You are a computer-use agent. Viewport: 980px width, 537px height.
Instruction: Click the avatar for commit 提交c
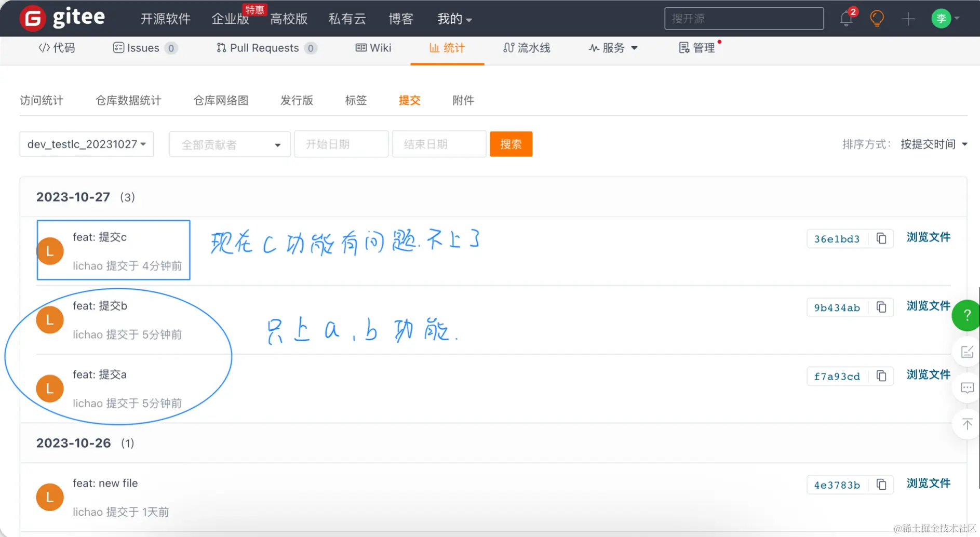tap(50, 251)
